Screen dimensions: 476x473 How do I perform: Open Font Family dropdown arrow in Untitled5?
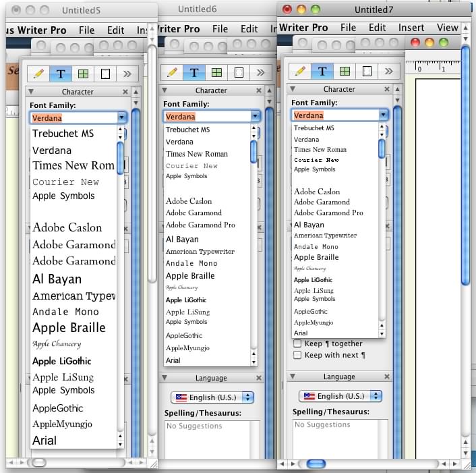point(122,117)
